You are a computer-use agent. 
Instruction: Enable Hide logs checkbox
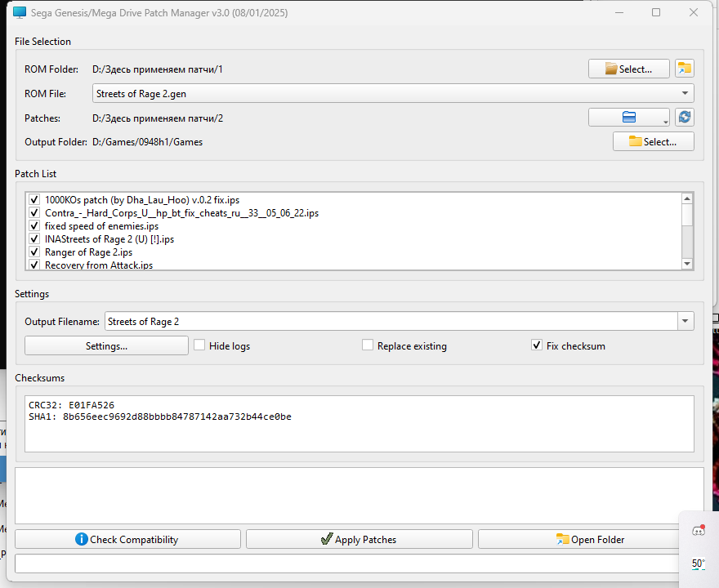[x=199, y=345]
